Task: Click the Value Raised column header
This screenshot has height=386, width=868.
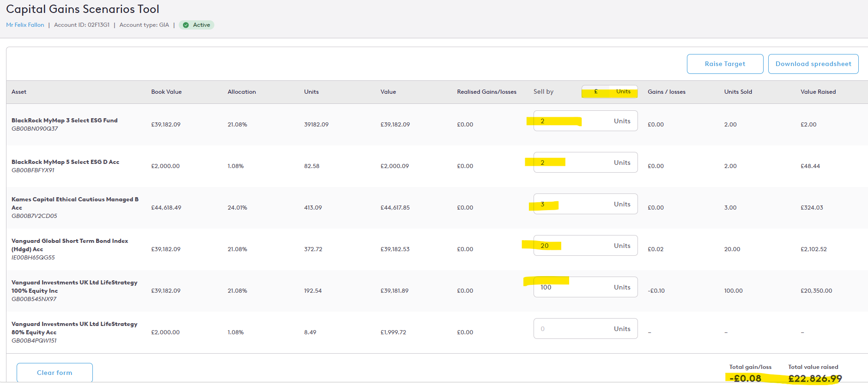Action: [818, 92]
